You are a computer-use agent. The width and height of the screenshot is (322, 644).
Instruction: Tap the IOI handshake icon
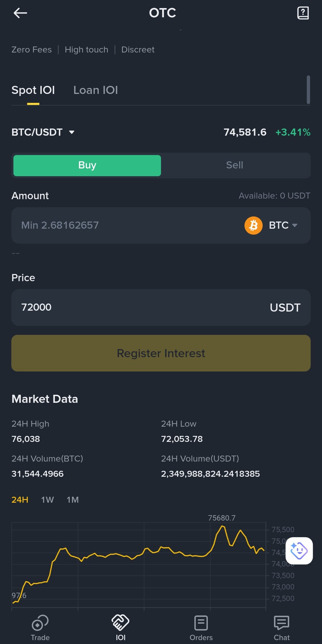[120, 623]
